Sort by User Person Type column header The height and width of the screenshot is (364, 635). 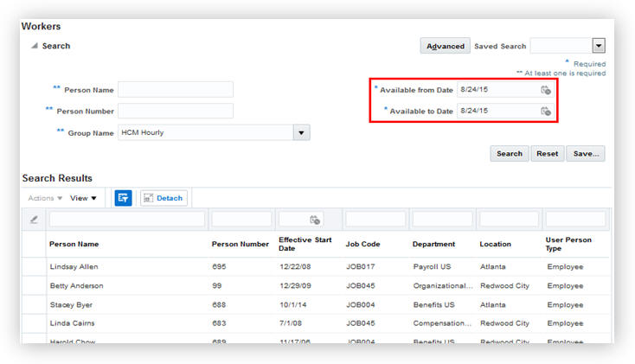click(x=568, y=244)
